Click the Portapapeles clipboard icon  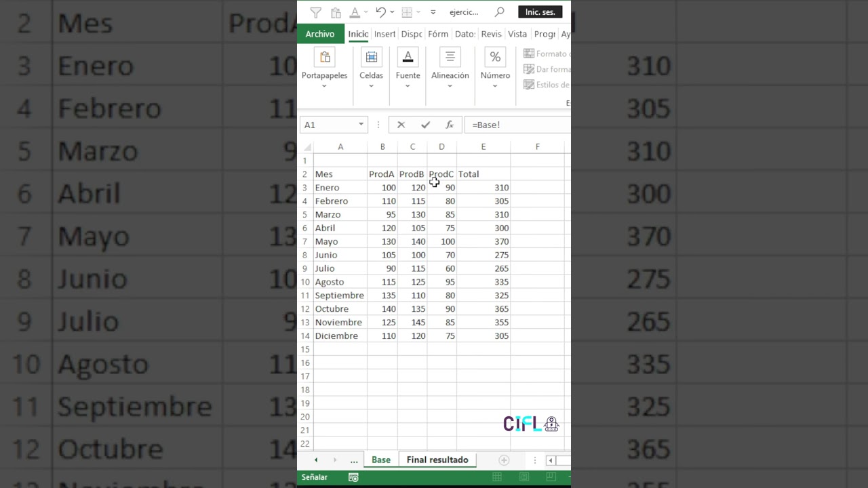325,57
